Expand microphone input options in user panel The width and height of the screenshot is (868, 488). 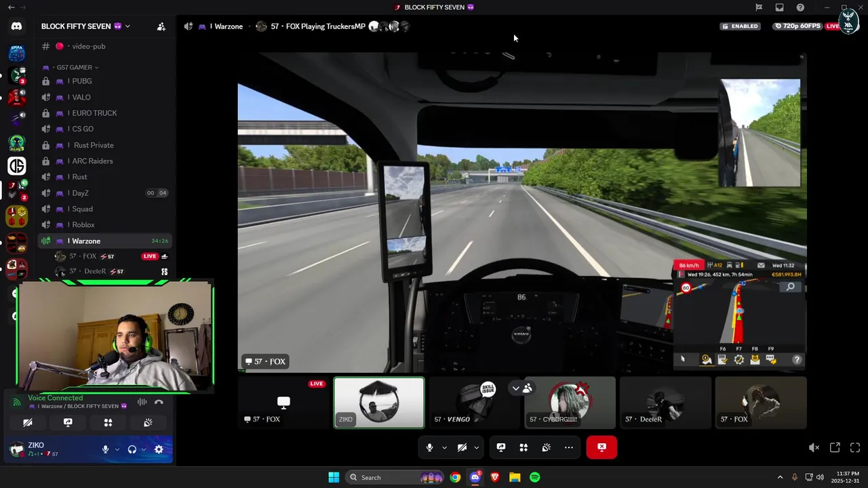click(117, 449)
